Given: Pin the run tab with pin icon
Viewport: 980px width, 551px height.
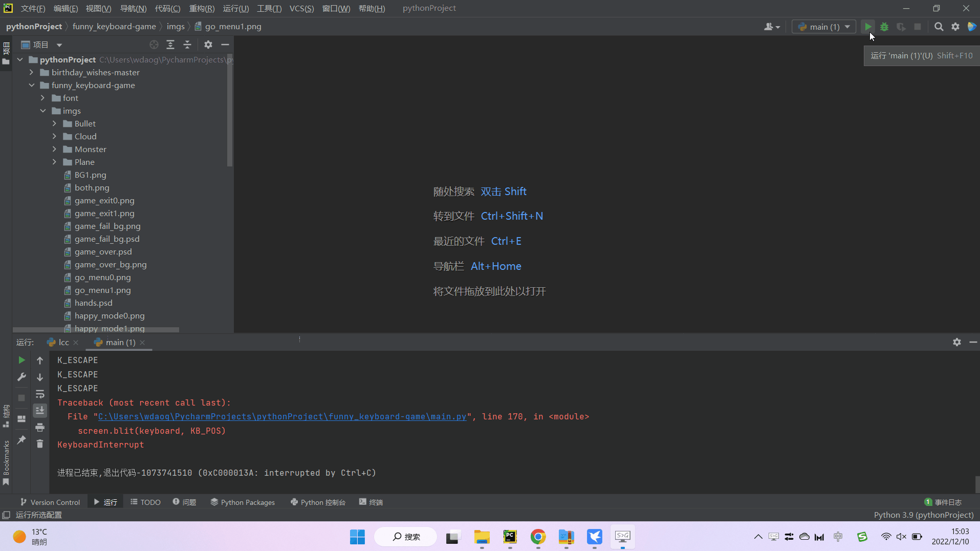Looking at the screenshot, I should (21, 439).
